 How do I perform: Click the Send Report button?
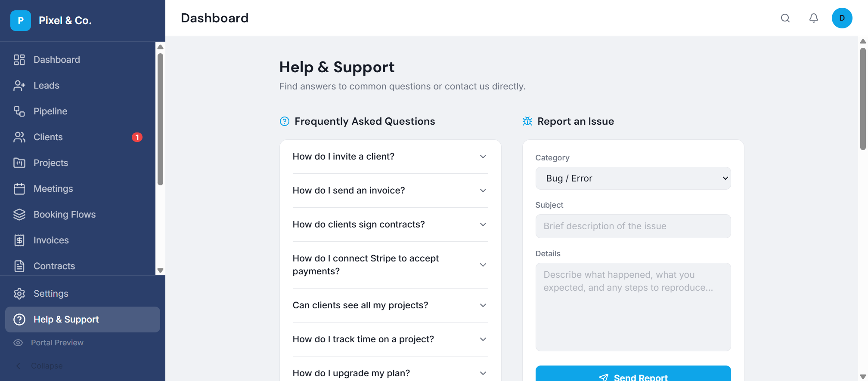click(x=633, y=375)
